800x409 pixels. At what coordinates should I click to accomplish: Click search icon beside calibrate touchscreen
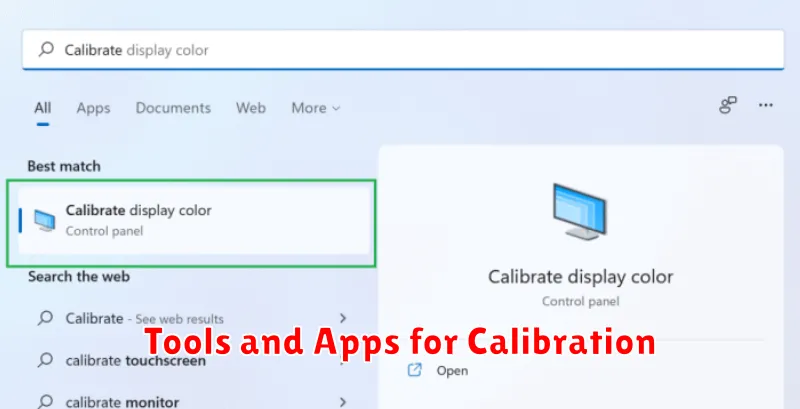coord(45,360)
